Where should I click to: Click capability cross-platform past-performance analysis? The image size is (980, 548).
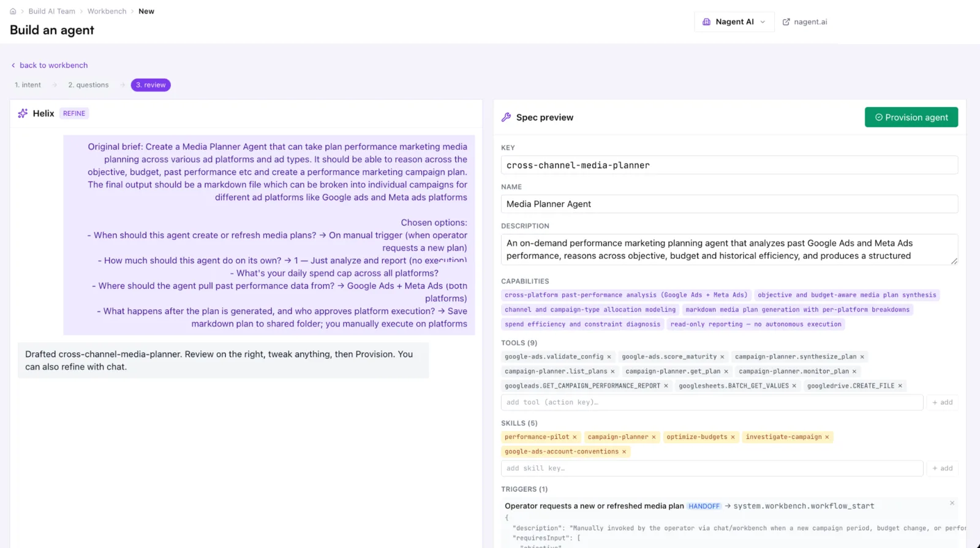pos(626,295)
